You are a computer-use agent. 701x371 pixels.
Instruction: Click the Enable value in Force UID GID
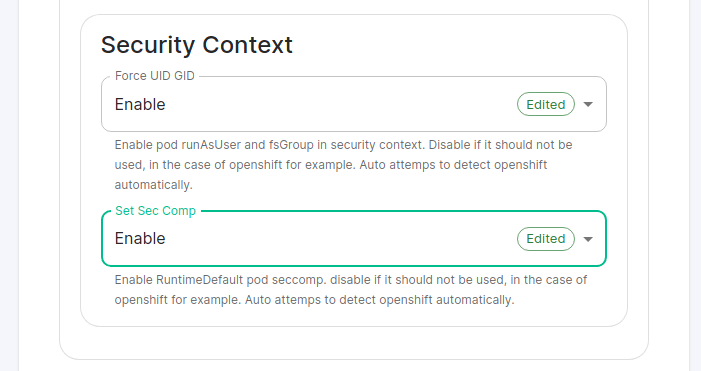pyautogui.click(x=140, y=104)
